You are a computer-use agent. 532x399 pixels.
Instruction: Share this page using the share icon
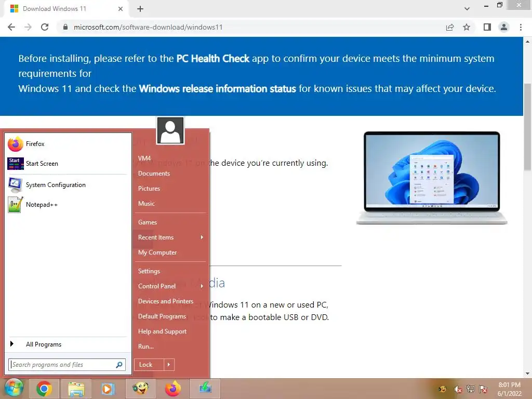[450, 27]
